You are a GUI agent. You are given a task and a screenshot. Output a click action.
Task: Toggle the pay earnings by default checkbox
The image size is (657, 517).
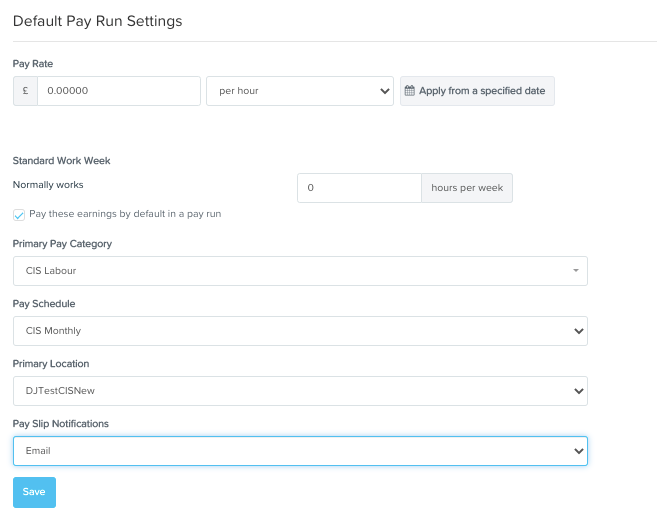(19, 215)
